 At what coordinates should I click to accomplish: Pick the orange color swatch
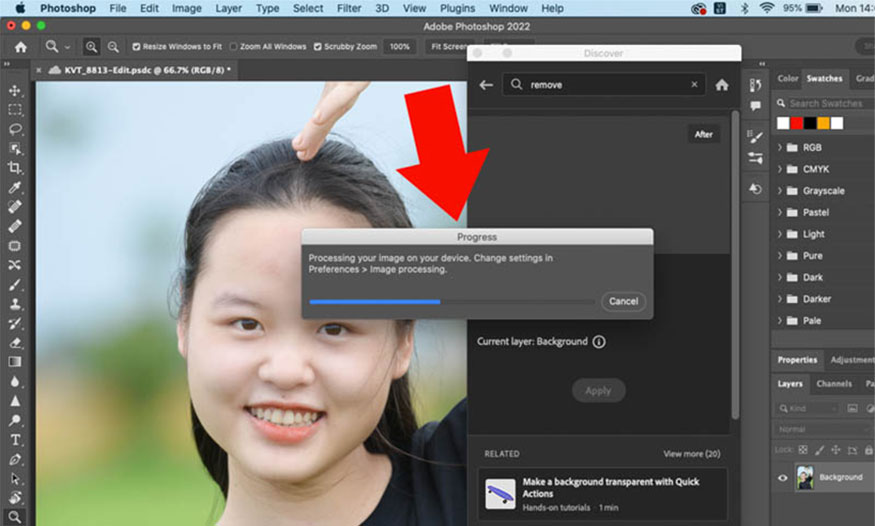coord(823,123)
